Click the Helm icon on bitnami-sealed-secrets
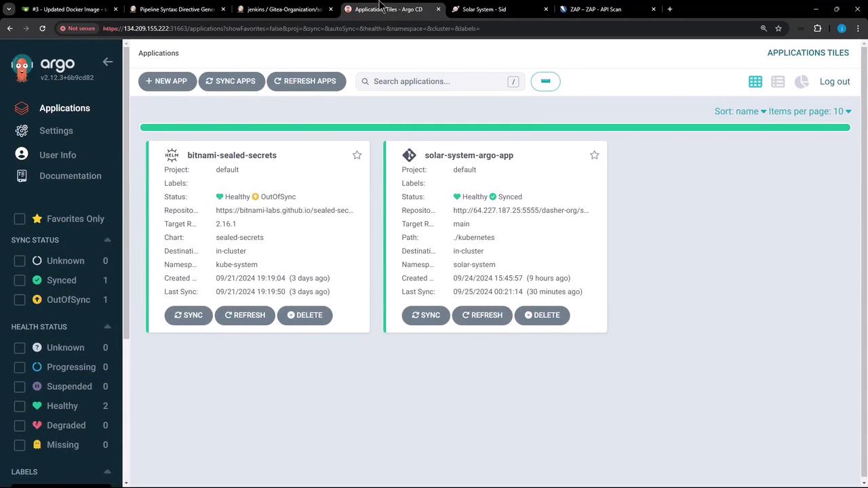Screen dimensions: 868x488 click(172, 155)
